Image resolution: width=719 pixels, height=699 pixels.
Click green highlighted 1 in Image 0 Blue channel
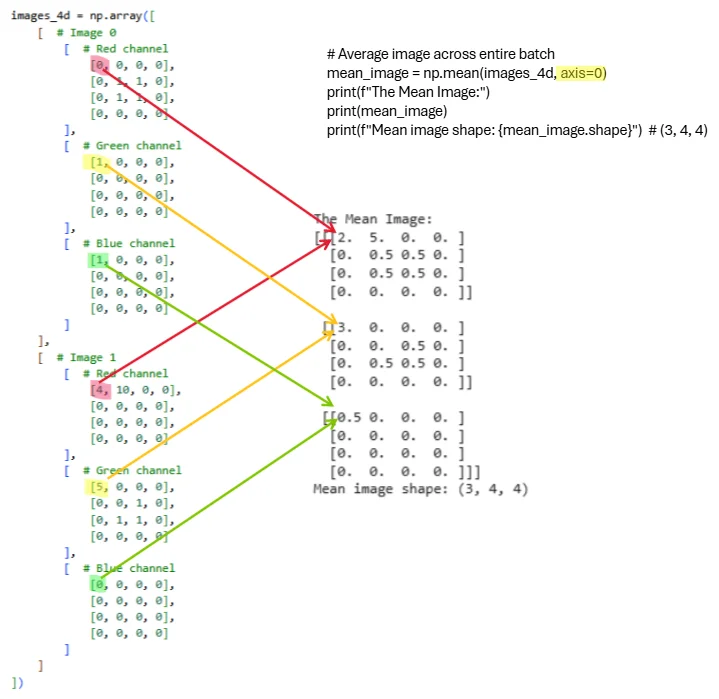coord(97,260)
